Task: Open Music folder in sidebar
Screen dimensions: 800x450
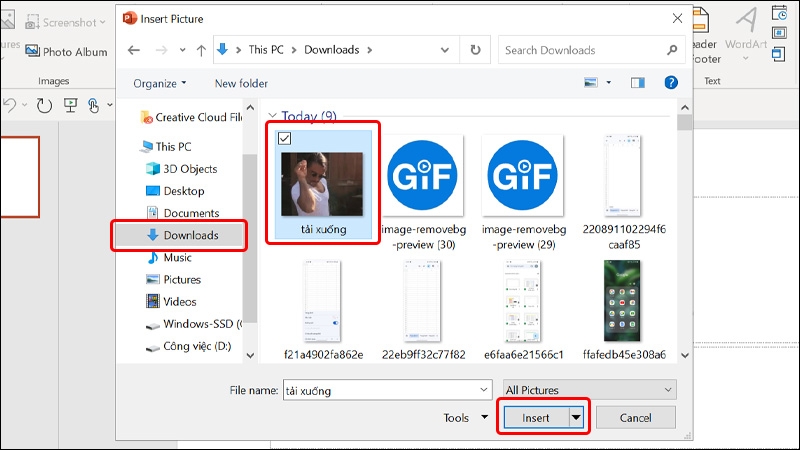Action: click(169, 258)
